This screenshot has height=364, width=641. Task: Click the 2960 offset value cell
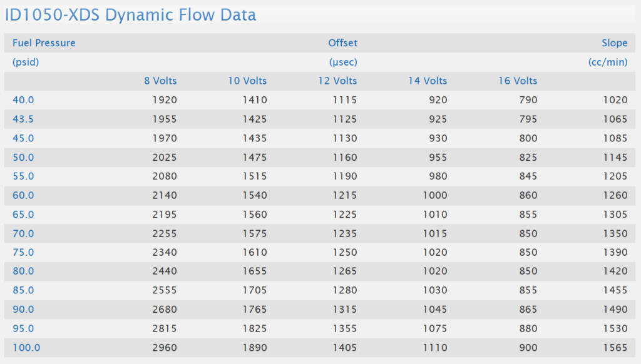(165, 347)
